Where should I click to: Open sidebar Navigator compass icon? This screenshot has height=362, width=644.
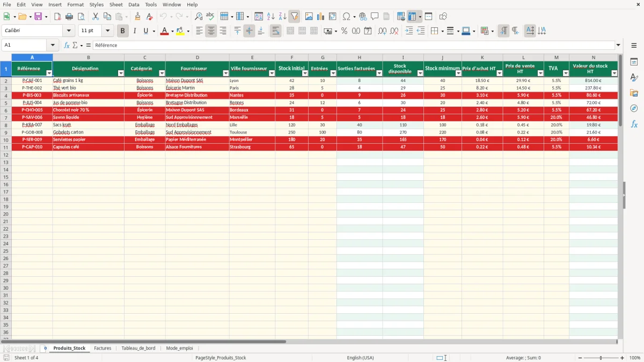pyautogui.click(x=634, y=108)
